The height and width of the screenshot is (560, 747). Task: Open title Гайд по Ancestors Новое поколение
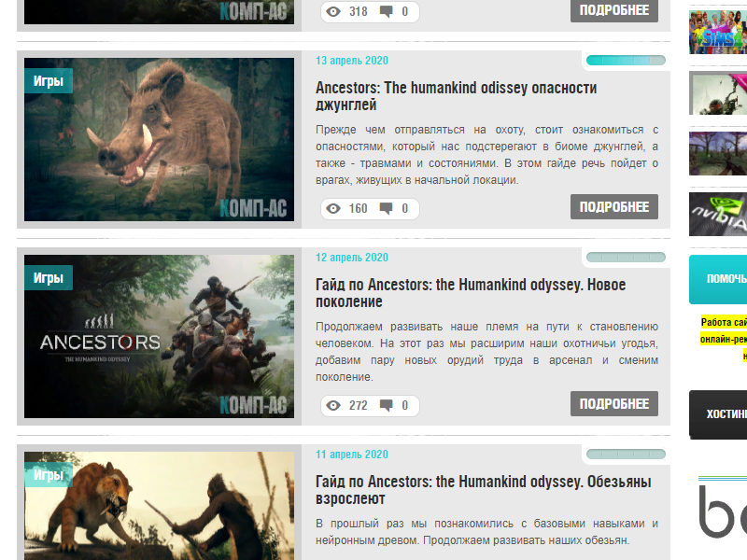(x=471, y=293)
